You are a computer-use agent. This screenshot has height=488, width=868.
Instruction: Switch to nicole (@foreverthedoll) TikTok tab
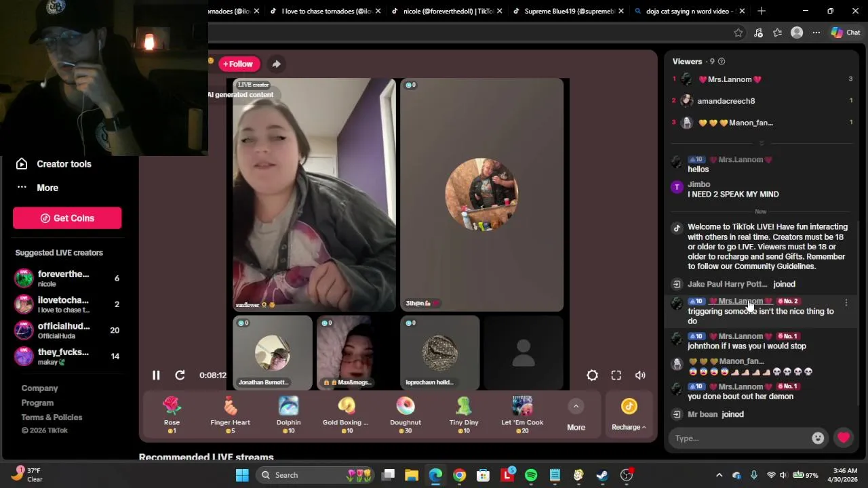(x=448, y=11)
